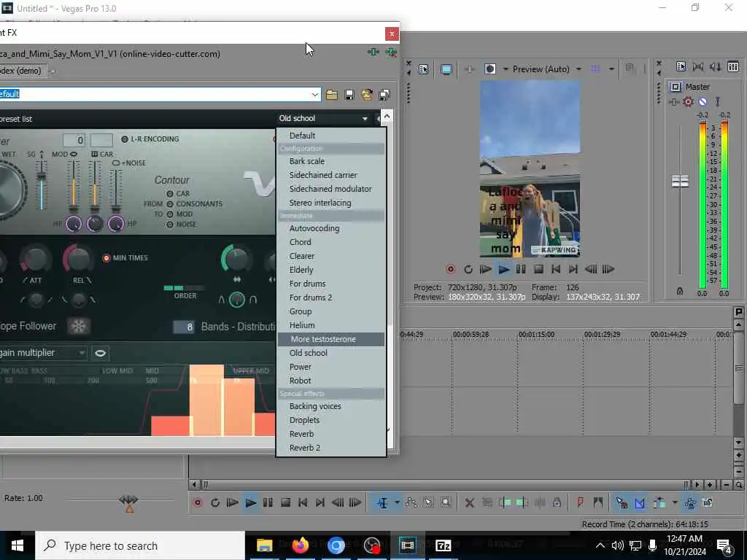Toggle Enable Snapping magnet icon on timeline toolbar
The width and height of the screenshot is (747, 560).
pyautogui.click(x=622, y=502)
